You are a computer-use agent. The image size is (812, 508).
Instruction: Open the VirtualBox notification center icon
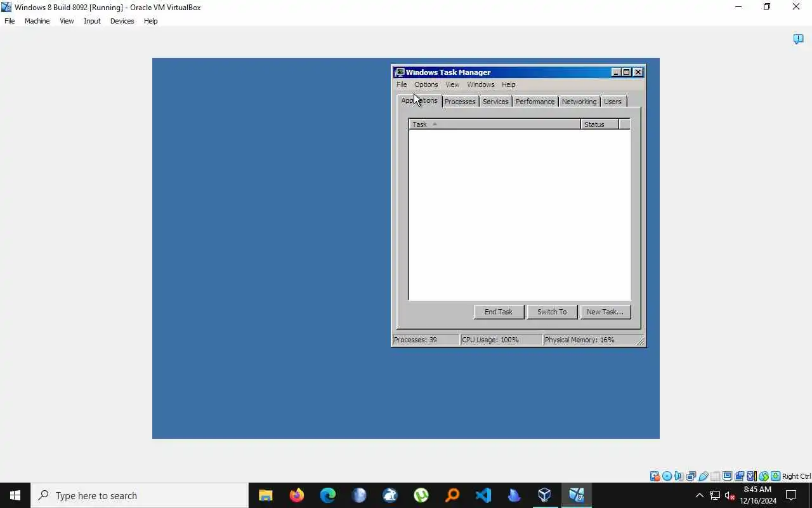[x=799, y=39]
